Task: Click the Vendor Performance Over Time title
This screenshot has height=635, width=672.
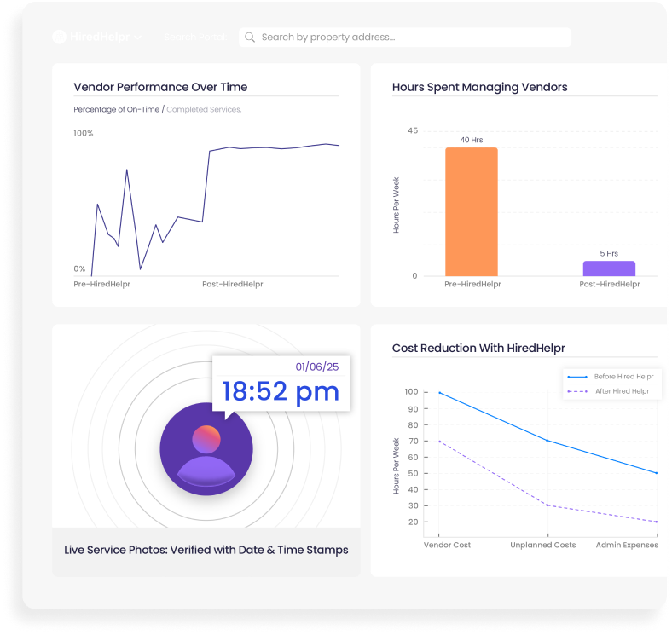Action: (x=160, y=87)
